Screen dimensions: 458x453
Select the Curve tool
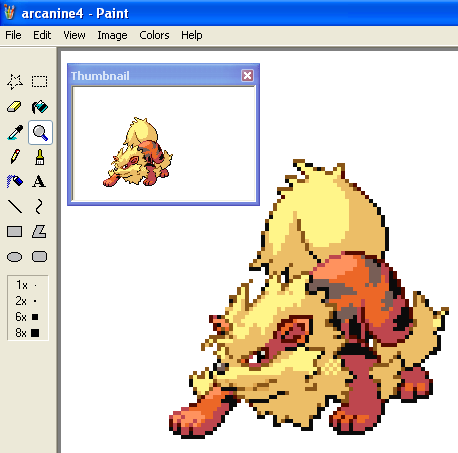point(39,207)
